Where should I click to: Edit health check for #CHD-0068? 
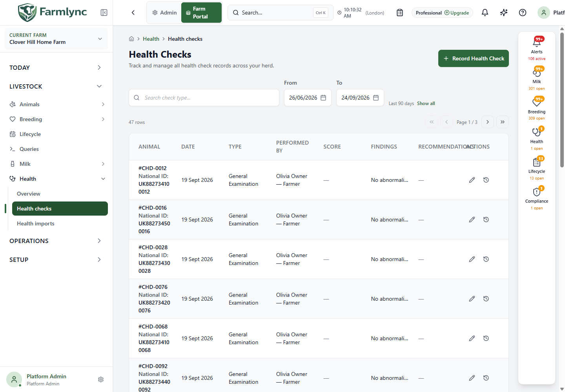point(472,338)
